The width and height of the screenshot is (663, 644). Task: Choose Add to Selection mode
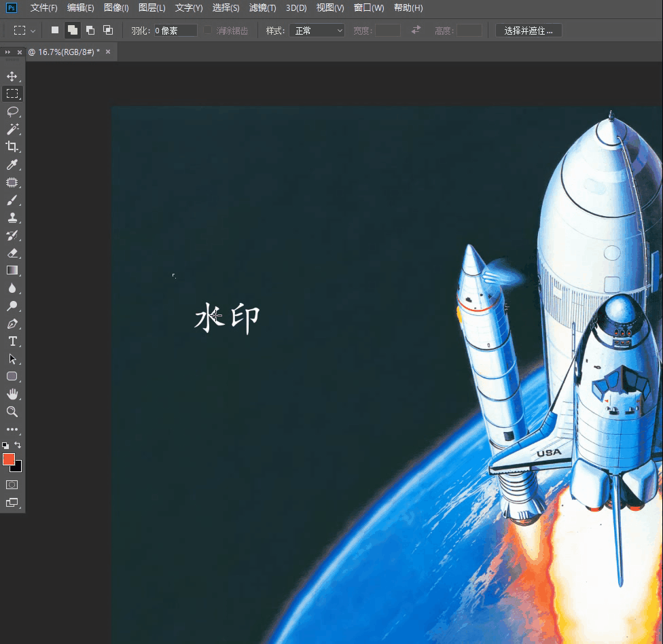coord(73,30)
